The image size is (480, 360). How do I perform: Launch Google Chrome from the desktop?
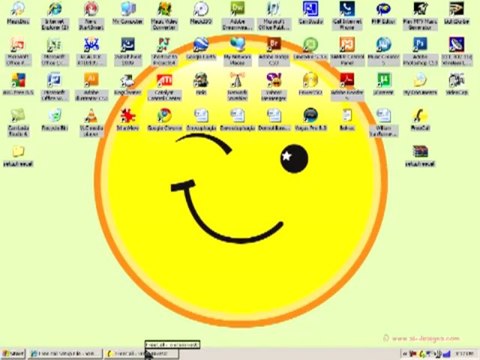pyautogui.click(x=164, y=119)
